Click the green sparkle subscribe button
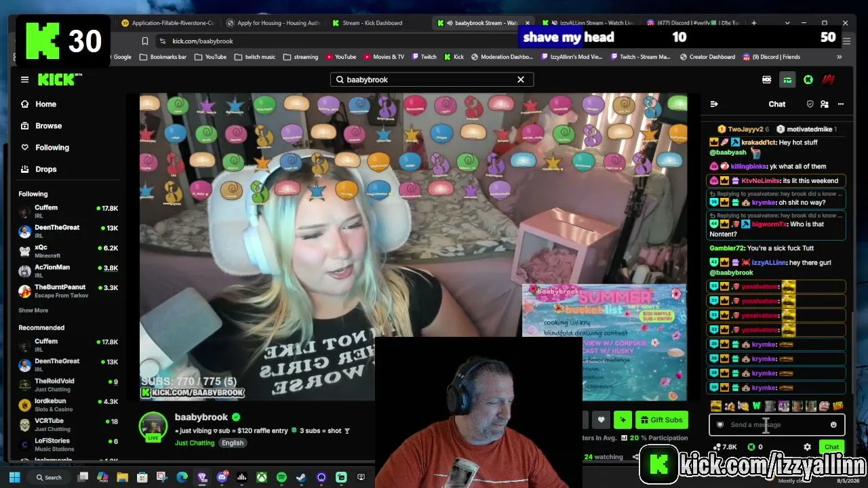868x488 pixels. 623,420
